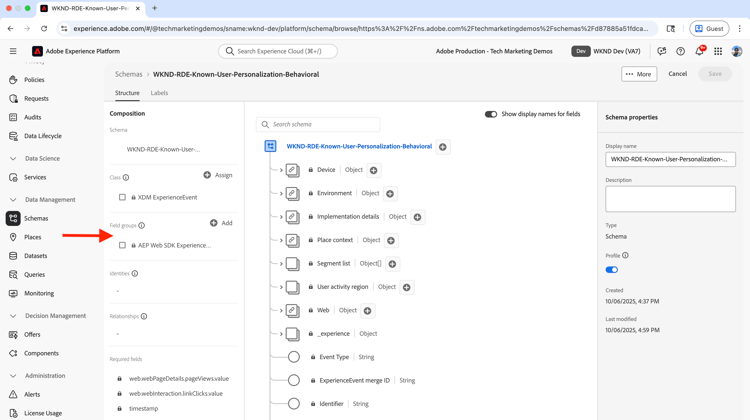Collapse the Data Management section
Screen dimensions: 750x420
click(13, 200)
